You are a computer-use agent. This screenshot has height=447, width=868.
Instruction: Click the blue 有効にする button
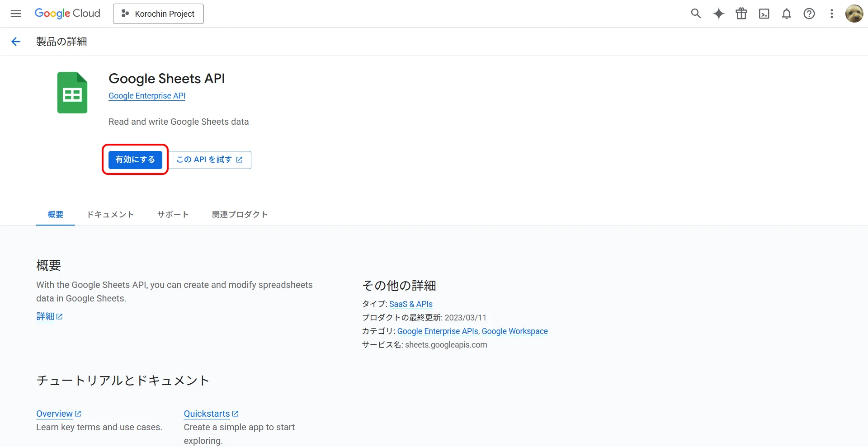pos(135,160)
